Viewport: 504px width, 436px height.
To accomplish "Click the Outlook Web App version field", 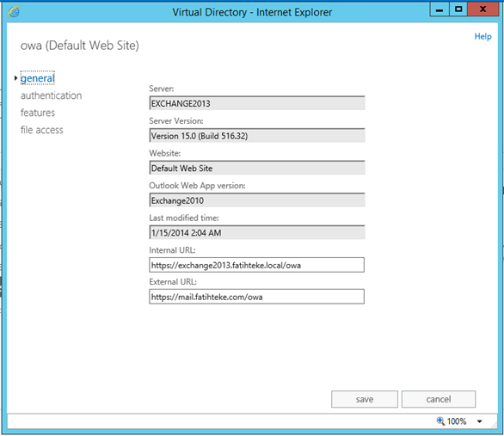I will [x=257, y=200].
